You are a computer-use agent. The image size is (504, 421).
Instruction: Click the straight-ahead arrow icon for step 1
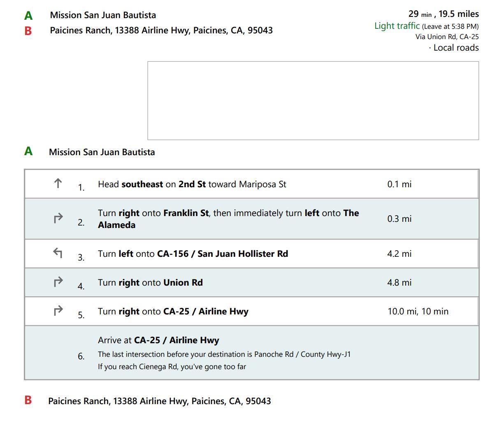pos(58,183)
